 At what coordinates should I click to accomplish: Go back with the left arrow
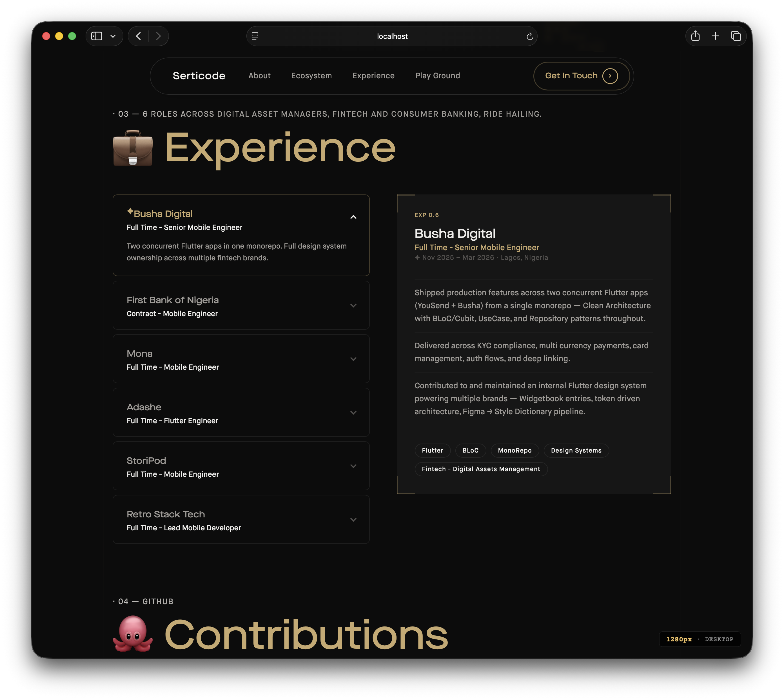coord(138,36)
